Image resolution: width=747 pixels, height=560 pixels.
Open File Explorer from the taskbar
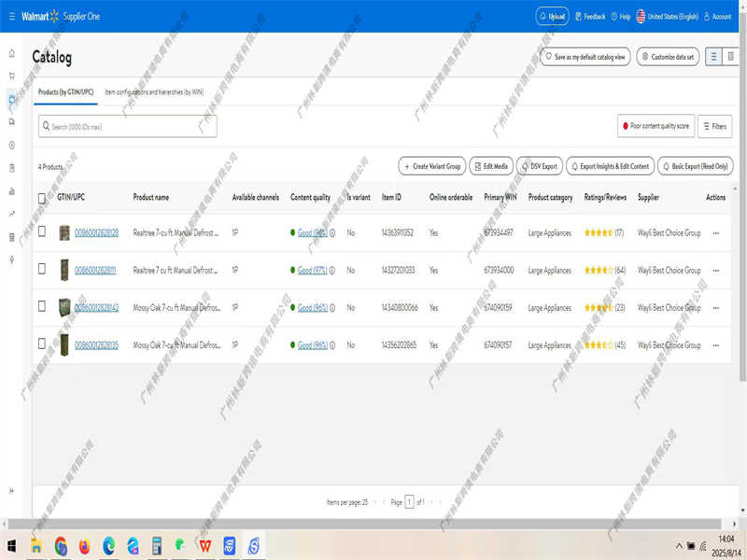tap(36, 546)
